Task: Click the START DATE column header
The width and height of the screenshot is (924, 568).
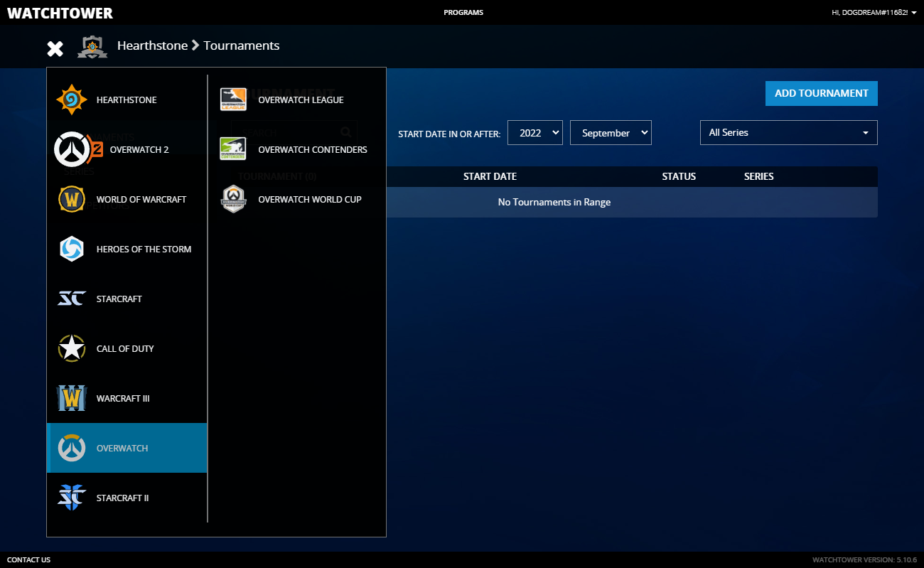Action: point(490,176)
